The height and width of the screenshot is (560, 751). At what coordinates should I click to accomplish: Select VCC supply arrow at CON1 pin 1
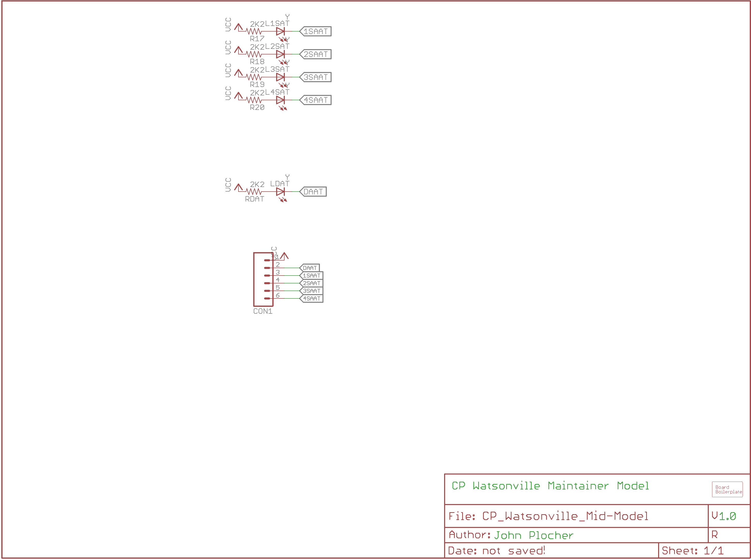pyautogui.click(x=285, y=256)
